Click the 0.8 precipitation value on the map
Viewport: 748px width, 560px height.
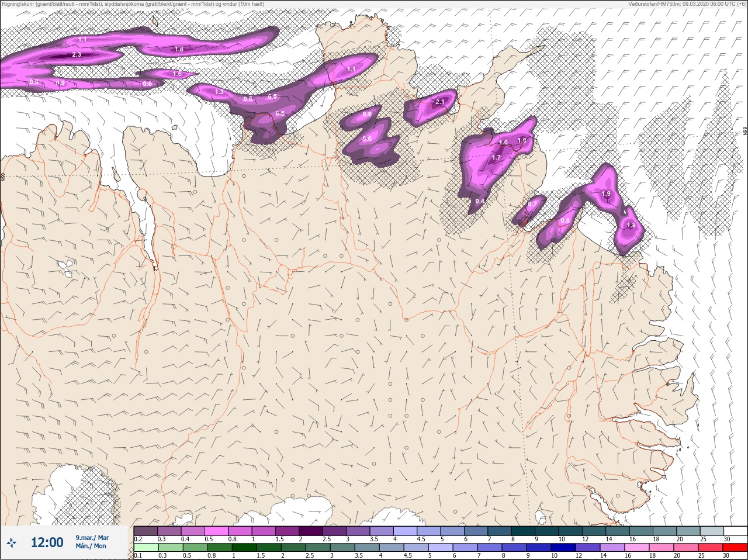coord(565,220)
